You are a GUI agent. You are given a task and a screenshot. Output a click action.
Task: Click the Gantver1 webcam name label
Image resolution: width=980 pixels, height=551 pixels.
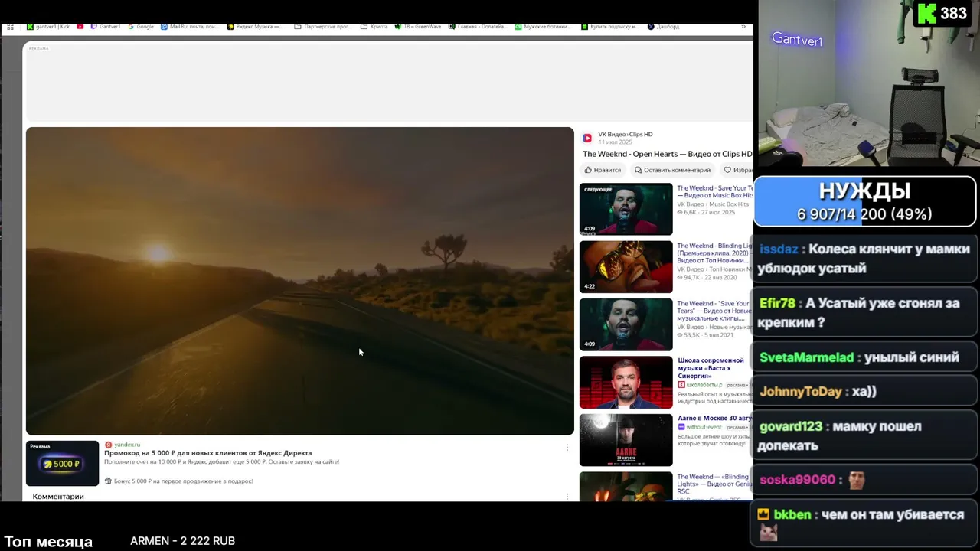click(797, 40)
